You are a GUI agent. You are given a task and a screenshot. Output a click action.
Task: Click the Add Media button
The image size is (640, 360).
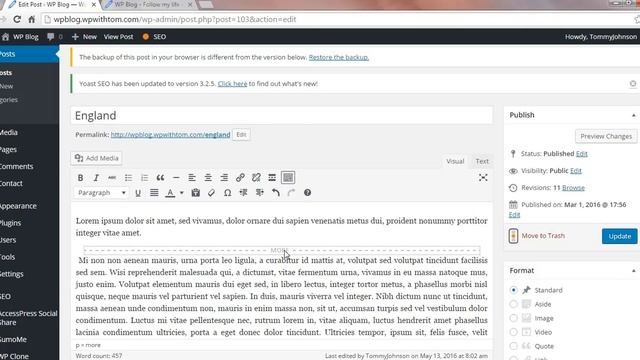[97, 158]
